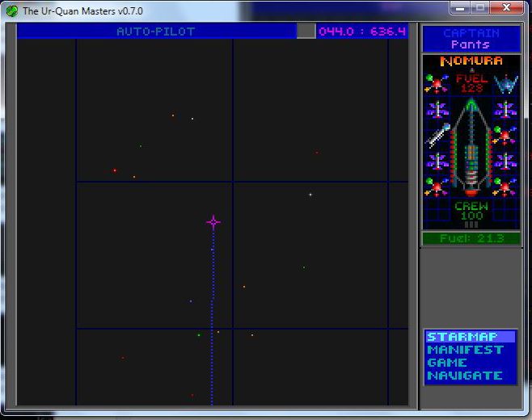Screen dimensions: 532x420
Task: Click the dotted blue auto-pilot course line
Action: 213,317
